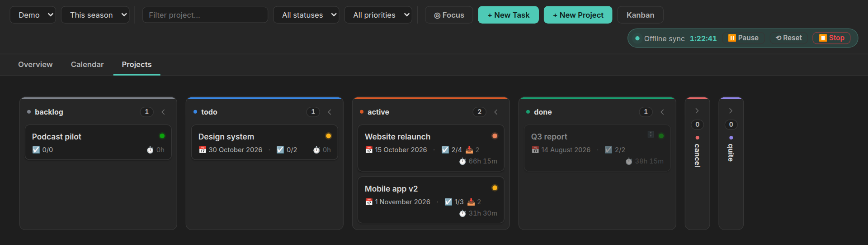Expand the cancel column
The image size is (868, 245).
(697, 111)
